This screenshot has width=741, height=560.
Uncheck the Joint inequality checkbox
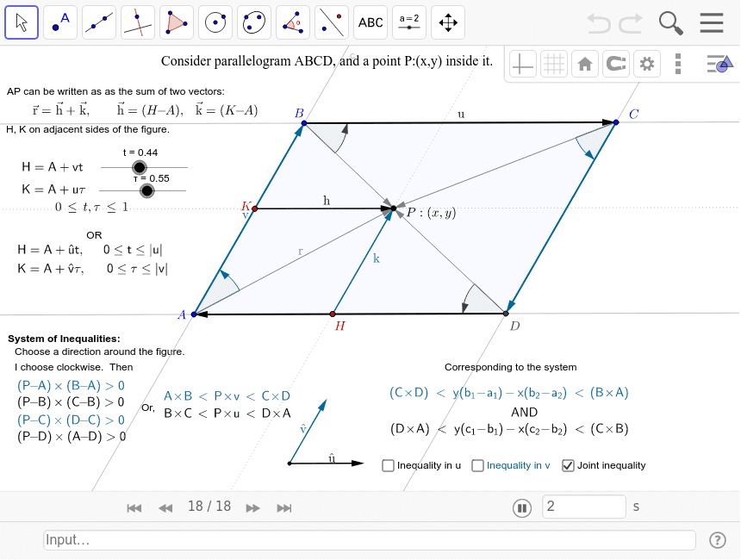[x=567, y=465]
